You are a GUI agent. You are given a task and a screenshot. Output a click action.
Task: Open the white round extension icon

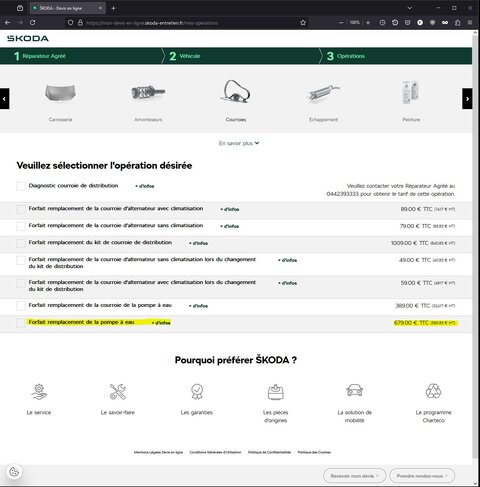(420, 23)
